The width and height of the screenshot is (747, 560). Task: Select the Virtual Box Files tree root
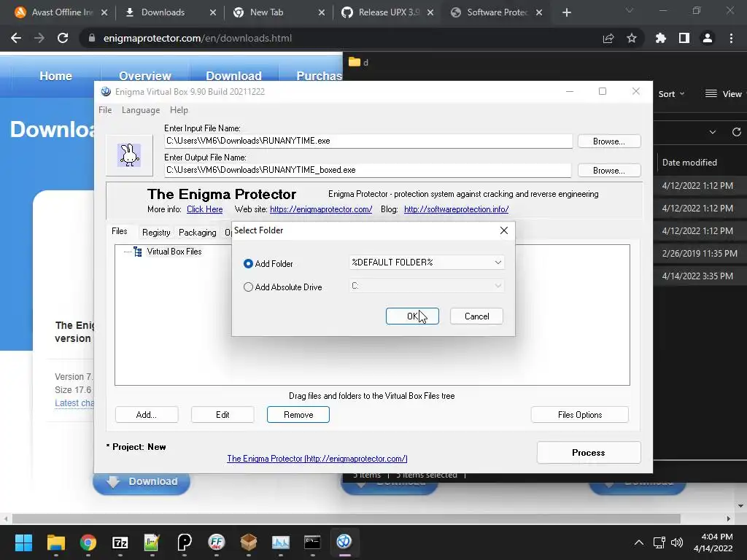[174, 252]
